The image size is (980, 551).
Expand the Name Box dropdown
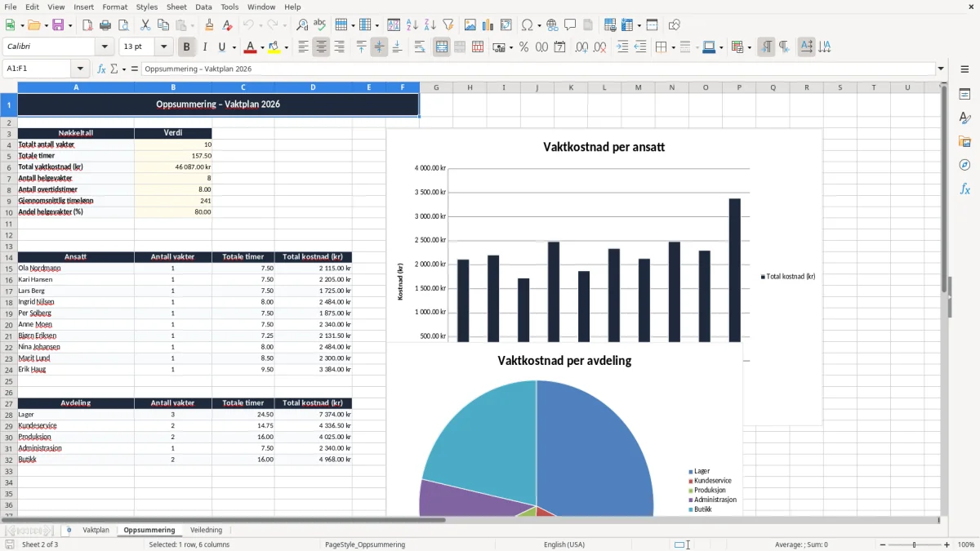click(80, 69)
